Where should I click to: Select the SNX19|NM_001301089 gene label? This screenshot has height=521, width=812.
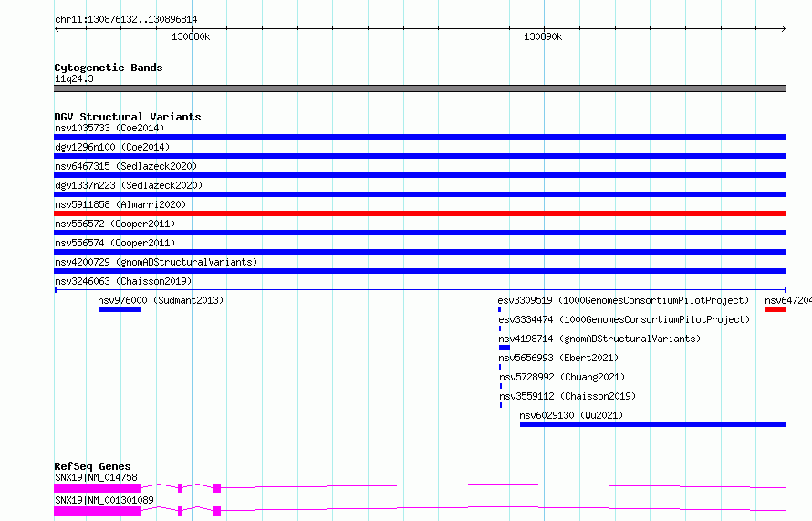pos(104,500)
